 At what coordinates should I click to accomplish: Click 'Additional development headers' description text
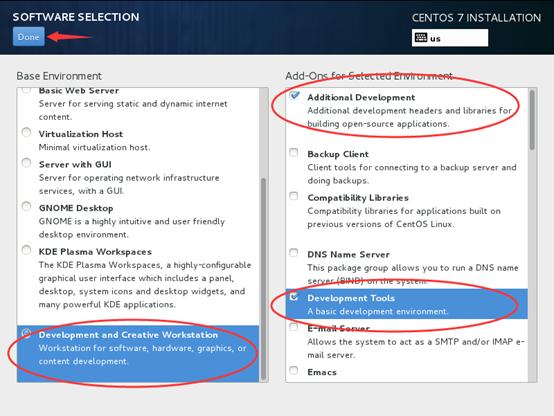click(x=409, y=117)
